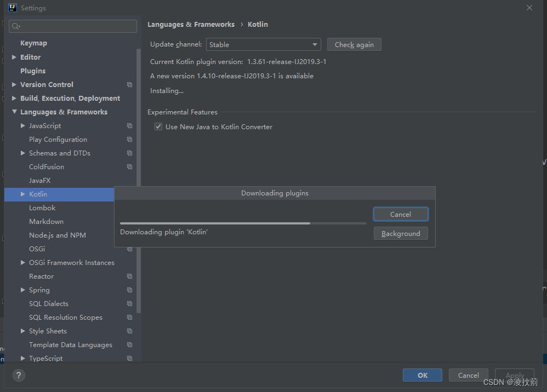Click the "Downloading plugin 'Kotlin'" status text

(164, 232)
